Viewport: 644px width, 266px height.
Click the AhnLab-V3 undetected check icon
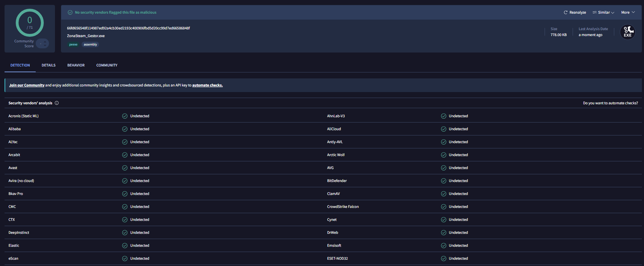[443, 116]
